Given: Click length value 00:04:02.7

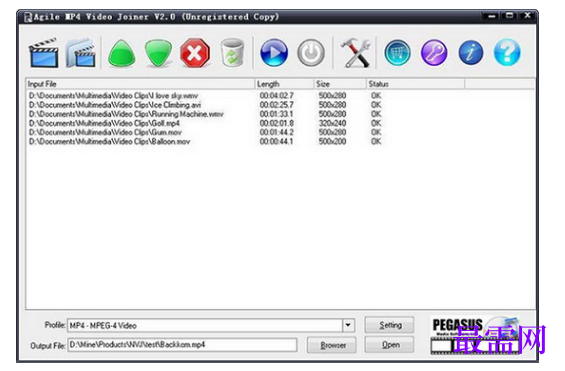Looking at the screenshot, I should (277, 95).
